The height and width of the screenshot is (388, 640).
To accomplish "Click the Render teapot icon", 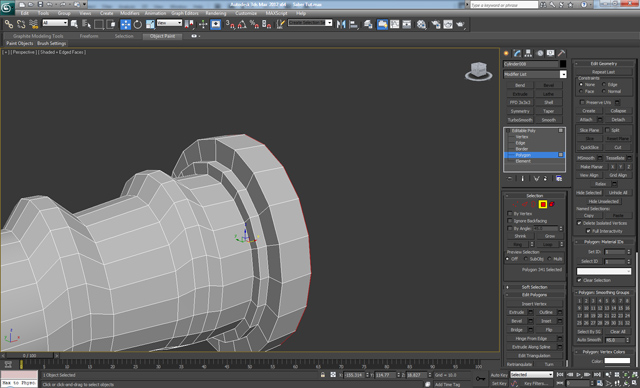I will tap(460, 24).
